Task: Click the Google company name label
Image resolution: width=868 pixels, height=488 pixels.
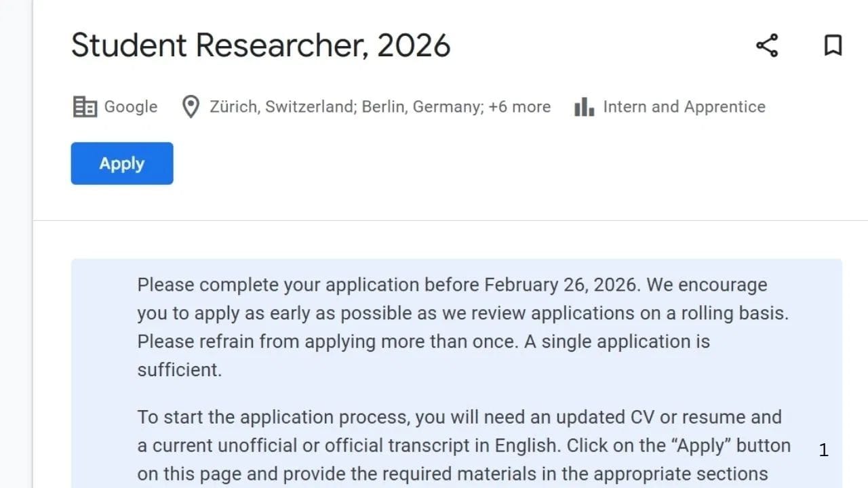Action: (x=130, y=107)
